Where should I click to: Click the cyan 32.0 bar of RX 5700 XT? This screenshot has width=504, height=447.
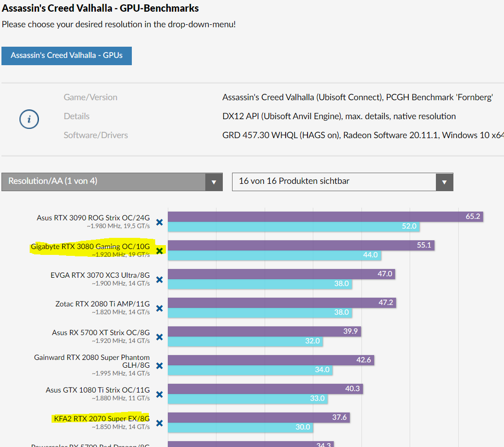tap(245, 341)
